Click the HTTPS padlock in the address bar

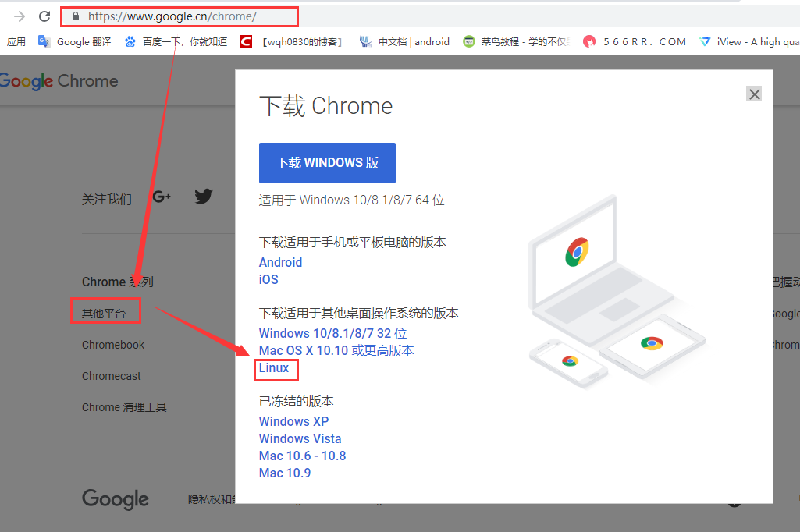click(74, 16)
